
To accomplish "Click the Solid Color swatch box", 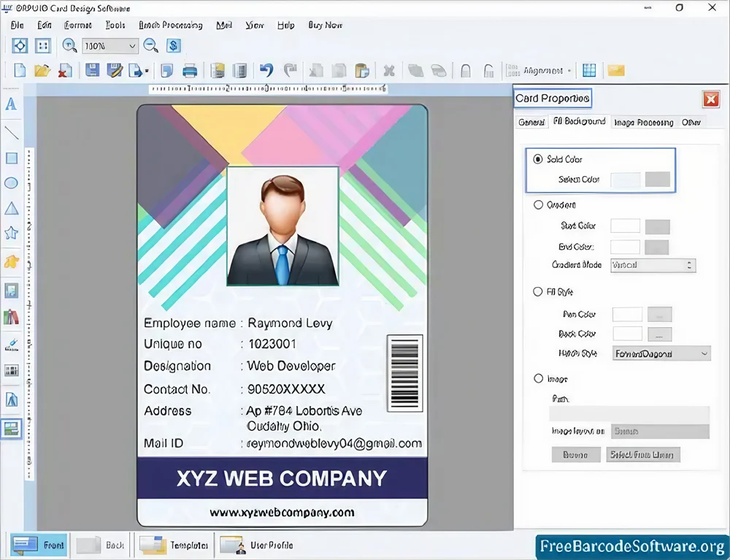I will click(x=625, y=180).
